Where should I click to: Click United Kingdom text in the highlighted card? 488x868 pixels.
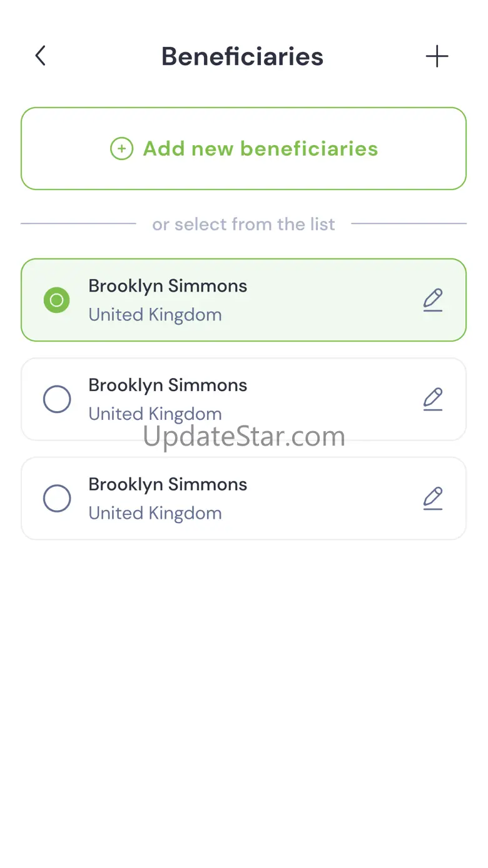155,314
